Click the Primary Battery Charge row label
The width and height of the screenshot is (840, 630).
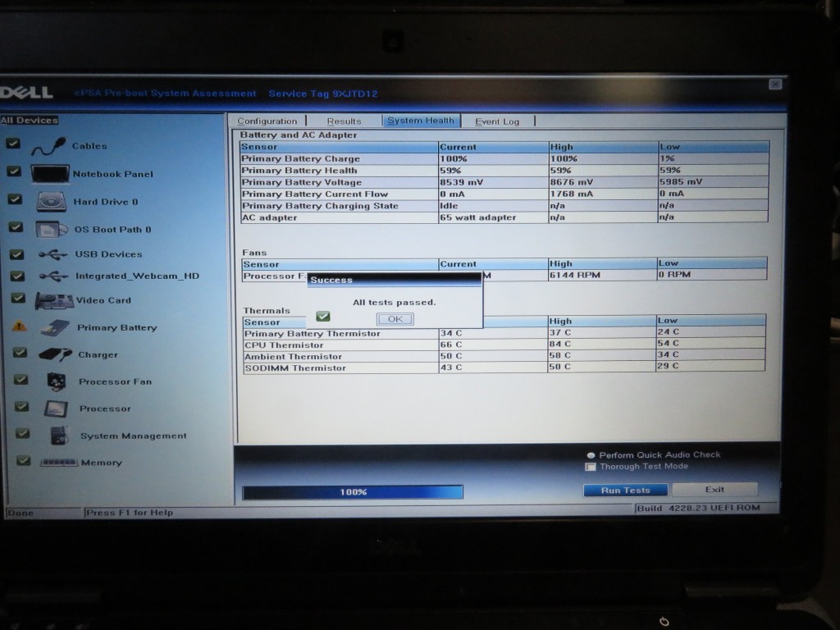tap(300, 158)
